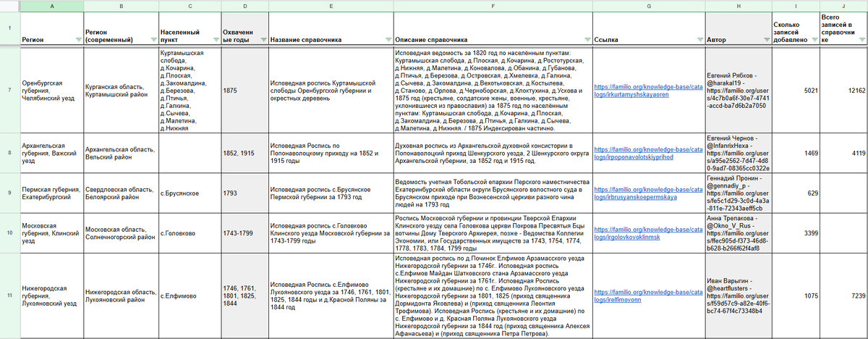Select author cell 'Анна Трепакова'

[x=738, y=233]
